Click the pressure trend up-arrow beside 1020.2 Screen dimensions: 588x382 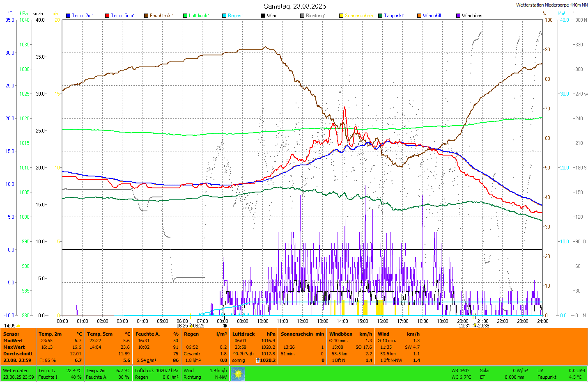pos(257,360)
